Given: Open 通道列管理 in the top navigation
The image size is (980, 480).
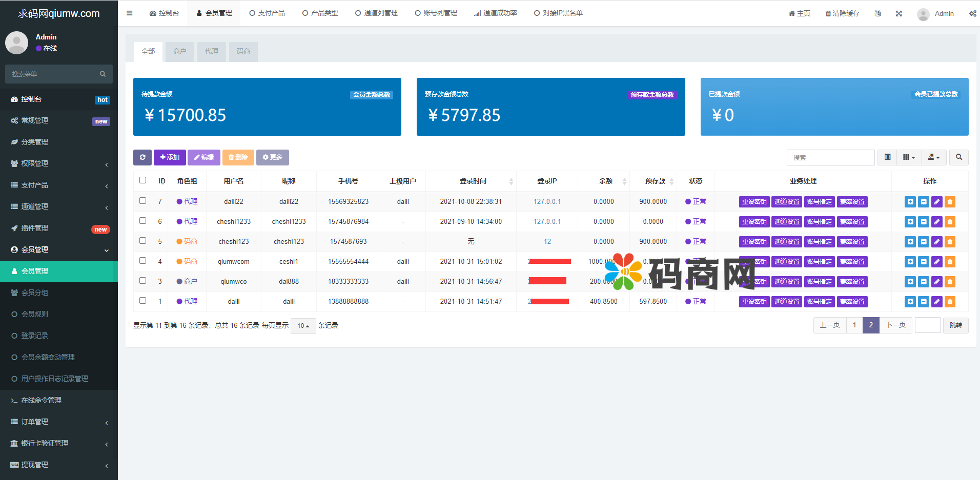Looking at the screenshot, I should 376,13.
